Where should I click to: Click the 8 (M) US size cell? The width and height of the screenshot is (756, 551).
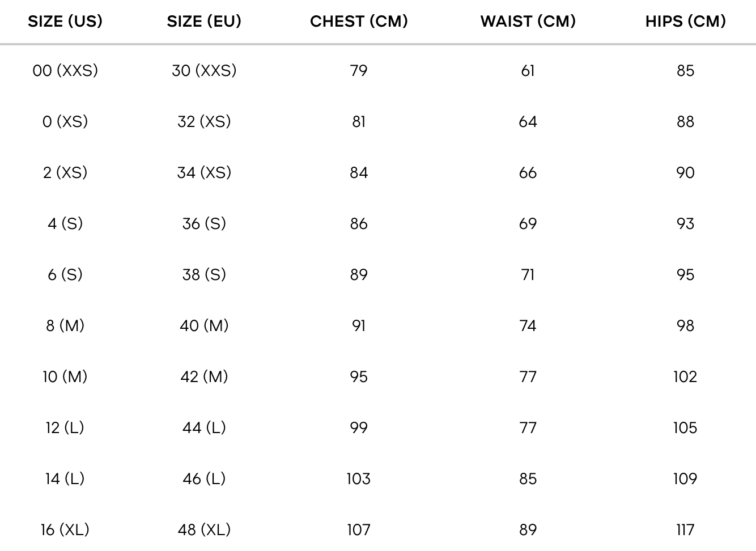pos(65,326)
